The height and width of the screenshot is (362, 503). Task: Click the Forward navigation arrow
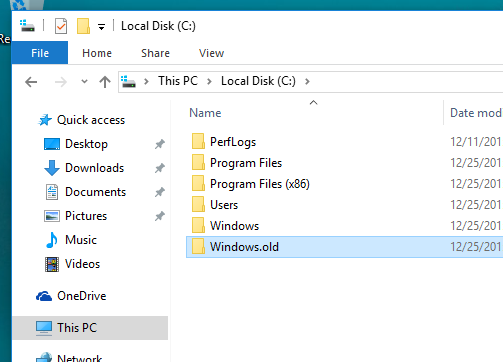click(61, 82)
